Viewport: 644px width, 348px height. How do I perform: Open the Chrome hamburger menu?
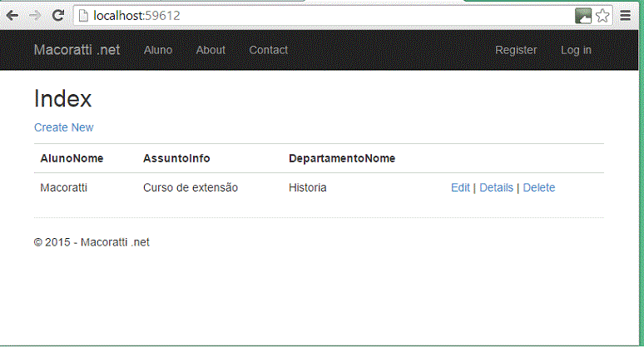pos(625,16)
